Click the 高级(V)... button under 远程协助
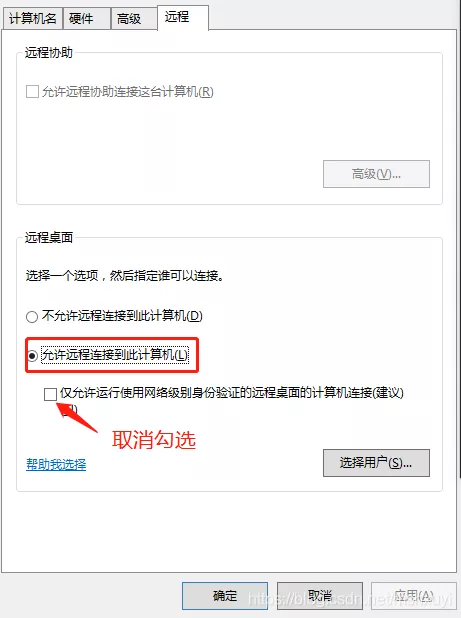Image resolution: width=461 pixels, height=618 pixels. [x=376, y=174]
